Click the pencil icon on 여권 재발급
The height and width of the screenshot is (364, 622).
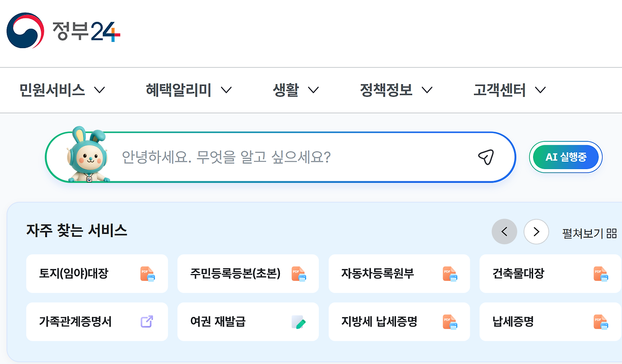[298, 322]
